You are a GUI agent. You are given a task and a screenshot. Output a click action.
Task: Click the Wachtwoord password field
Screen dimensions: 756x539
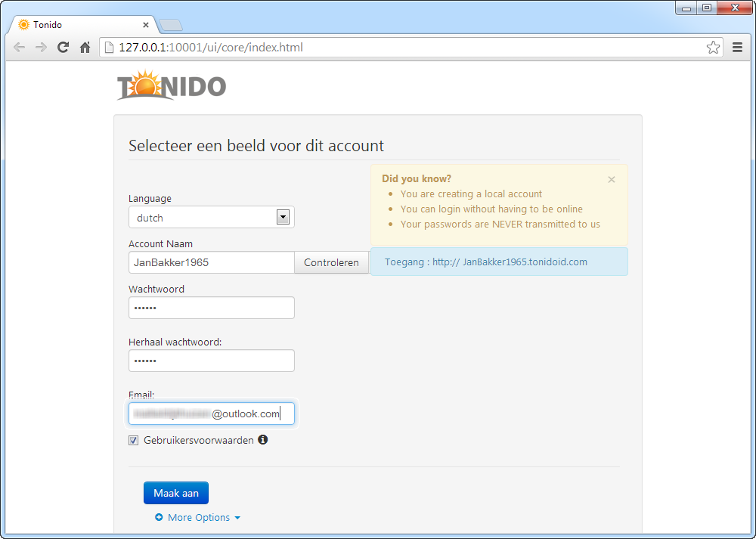tap(211, 308)
